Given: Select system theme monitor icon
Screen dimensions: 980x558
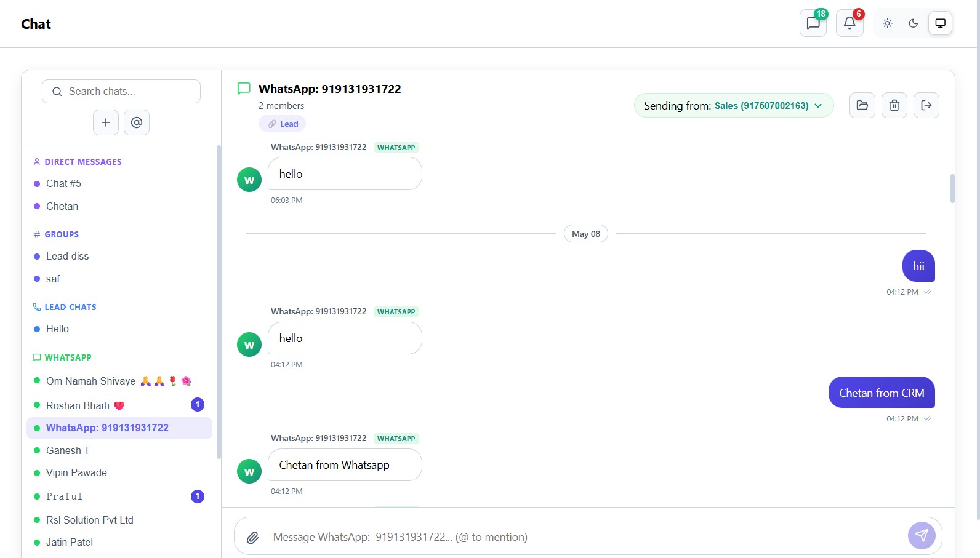Looking at the screenshot, I should (940, 23).
